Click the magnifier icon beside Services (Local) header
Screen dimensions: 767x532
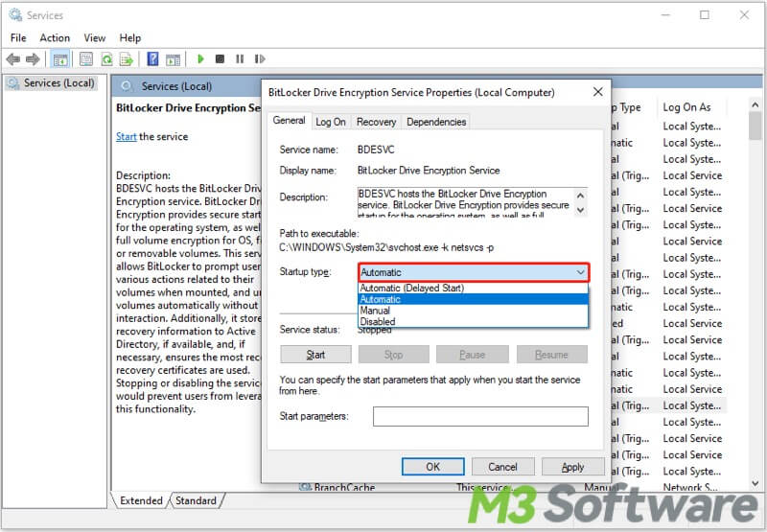click(x=127, y=86)
